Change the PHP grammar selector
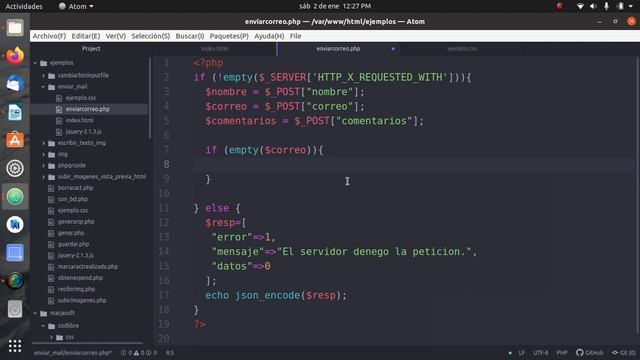The width and height of the screenshot is (640, 360). [562, 353]
